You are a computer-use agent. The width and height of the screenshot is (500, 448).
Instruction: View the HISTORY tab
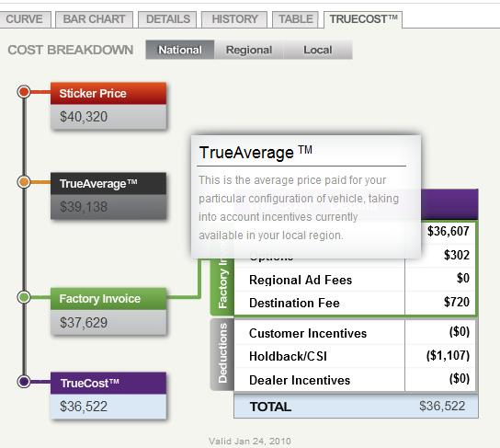[234, 19]
